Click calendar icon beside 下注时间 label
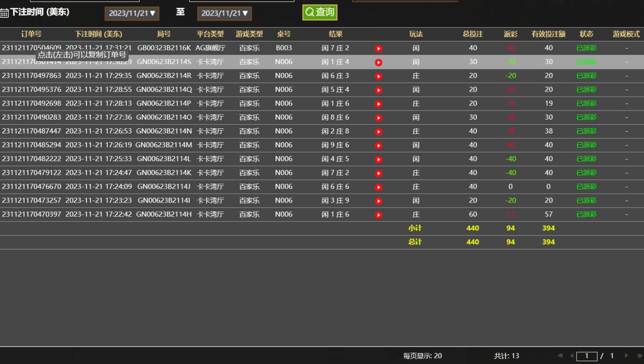This screenshot has width=644, height=364. [x=5, y=13]
